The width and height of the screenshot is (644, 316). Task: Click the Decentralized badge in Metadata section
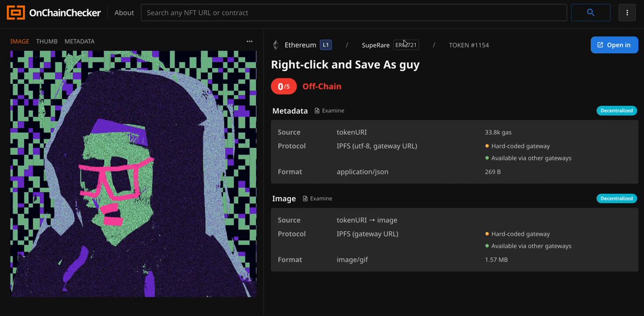617,111
